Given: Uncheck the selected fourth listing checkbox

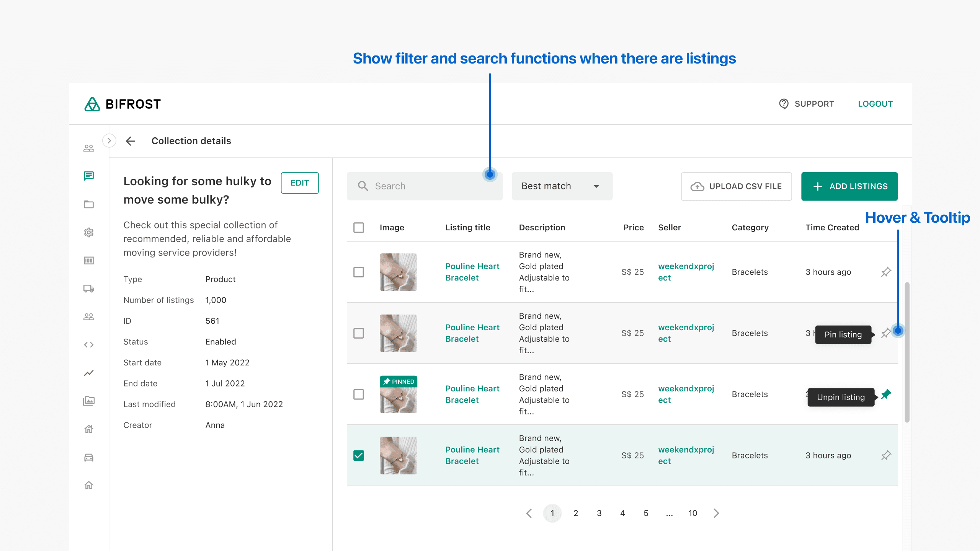Looking at the screenshot, I should click(359, 455).
